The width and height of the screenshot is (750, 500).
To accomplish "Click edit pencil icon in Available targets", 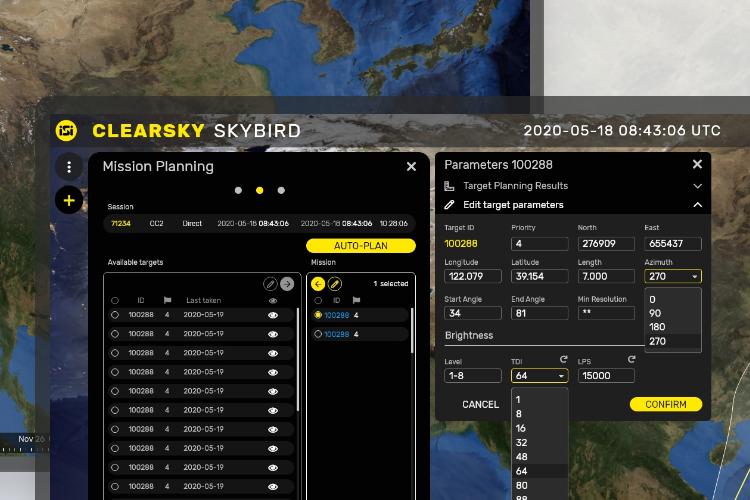I will (x=270, y=284).
